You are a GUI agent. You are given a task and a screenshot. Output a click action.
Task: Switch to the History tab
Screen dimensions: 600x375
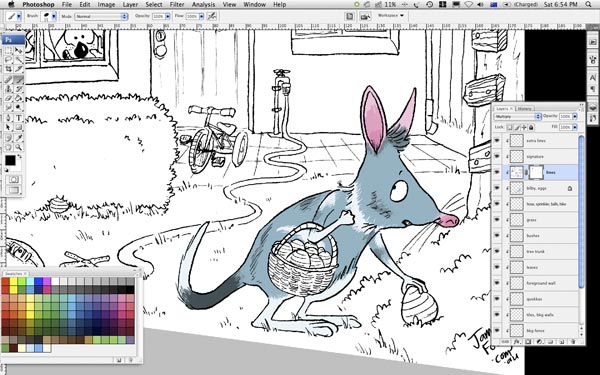point(524,109)
